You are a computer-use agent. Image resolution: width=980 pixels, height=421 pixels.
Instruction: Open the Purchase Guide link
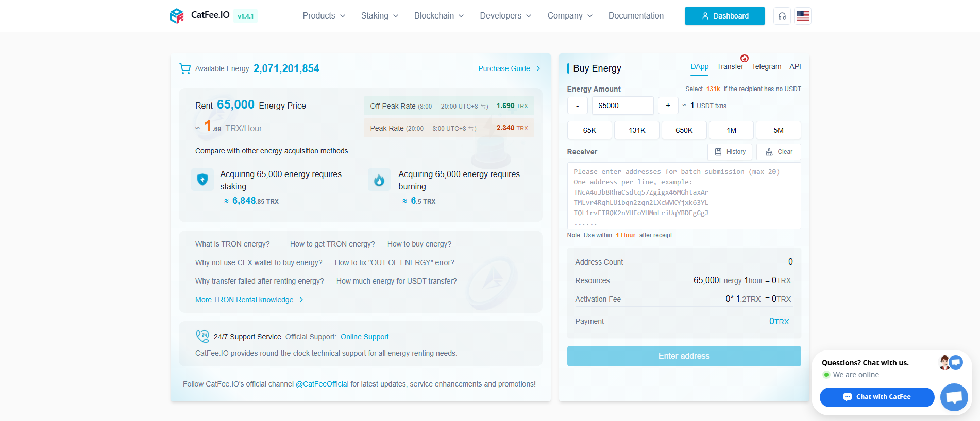click(x=509, y=68)
